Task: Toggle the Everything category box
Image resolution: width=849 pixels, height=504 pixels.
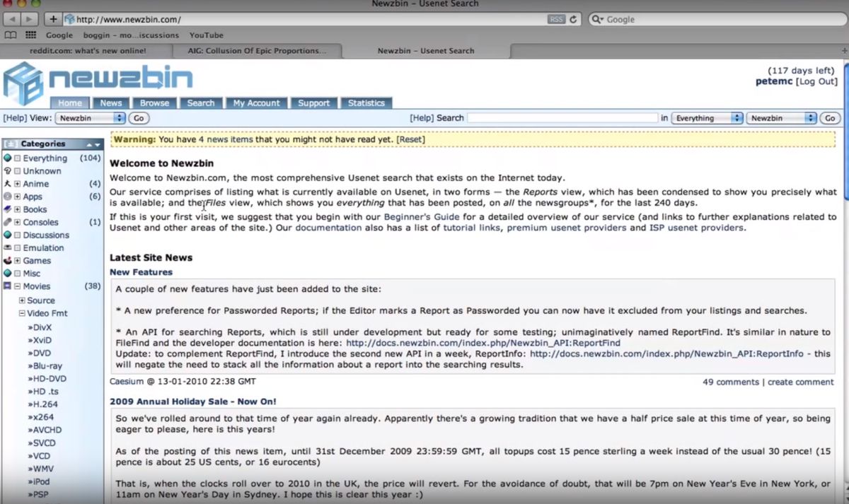Action: point(18,158)
